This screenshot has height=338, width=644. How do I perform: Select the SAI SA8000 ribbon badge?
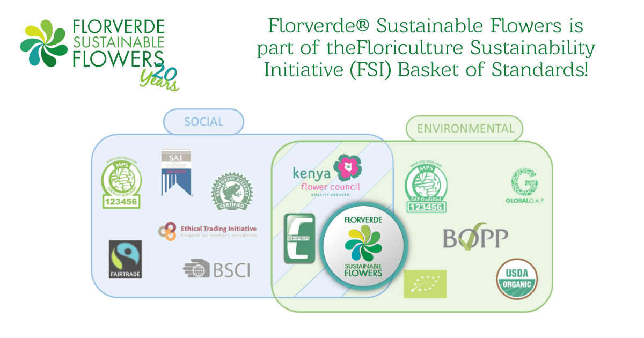[x=177, y=172]
